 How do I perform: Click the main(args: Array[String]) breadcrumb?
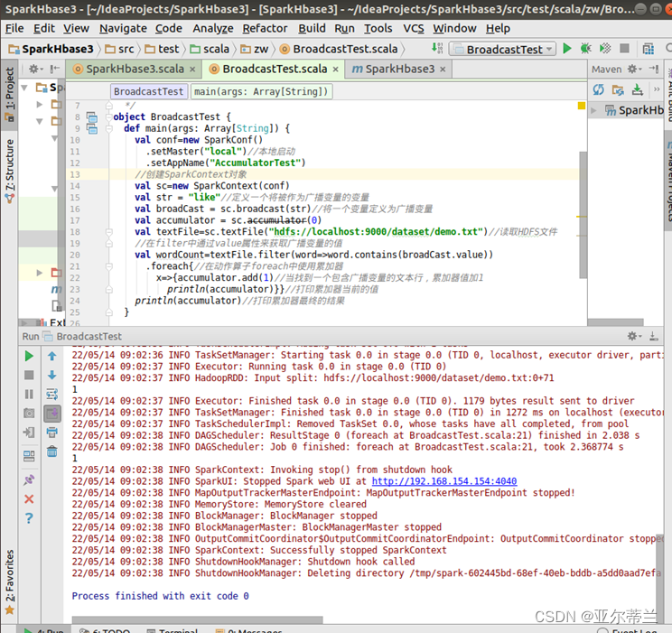pyautogui.click(x=261, y=91)
